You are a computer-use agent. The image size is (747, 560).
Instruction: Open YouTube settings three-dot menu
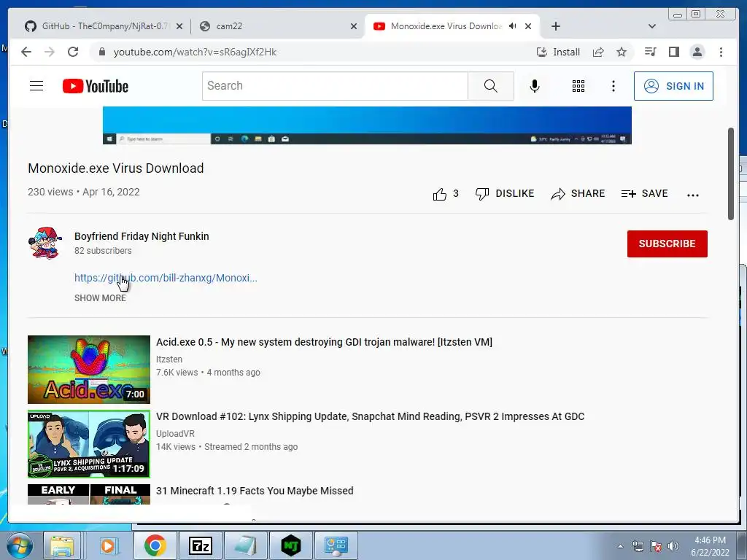(614, 86)
